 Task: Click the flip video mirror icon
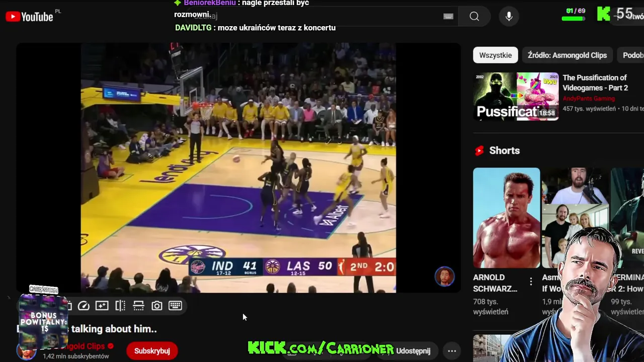120,306
